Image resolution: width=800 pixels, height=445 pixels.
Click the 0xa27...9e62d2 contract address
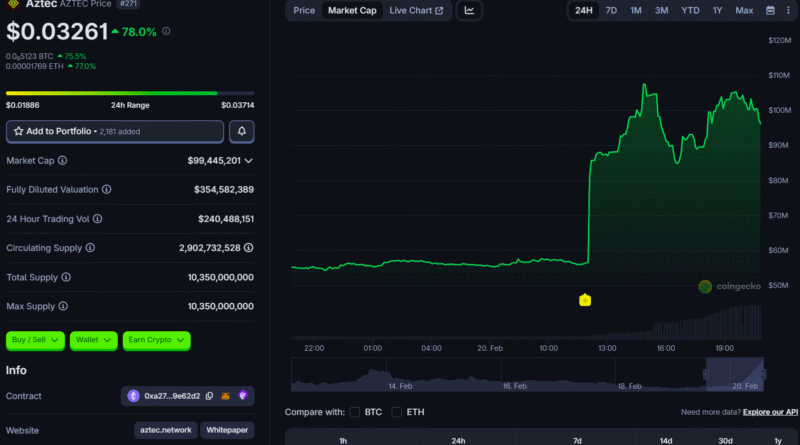coord(172,396)
